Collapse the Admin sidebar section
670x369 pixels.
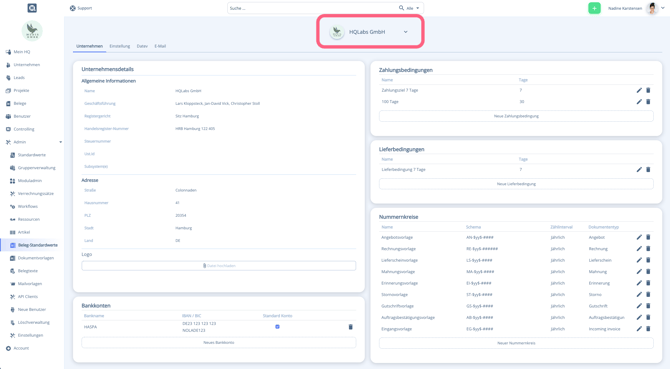[x=60, y=142]
